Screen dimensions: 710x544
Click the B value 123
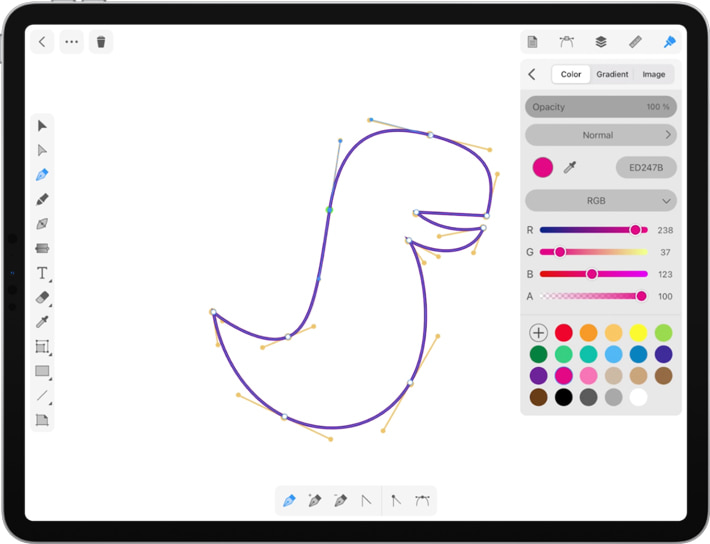[x=665, y=274]
